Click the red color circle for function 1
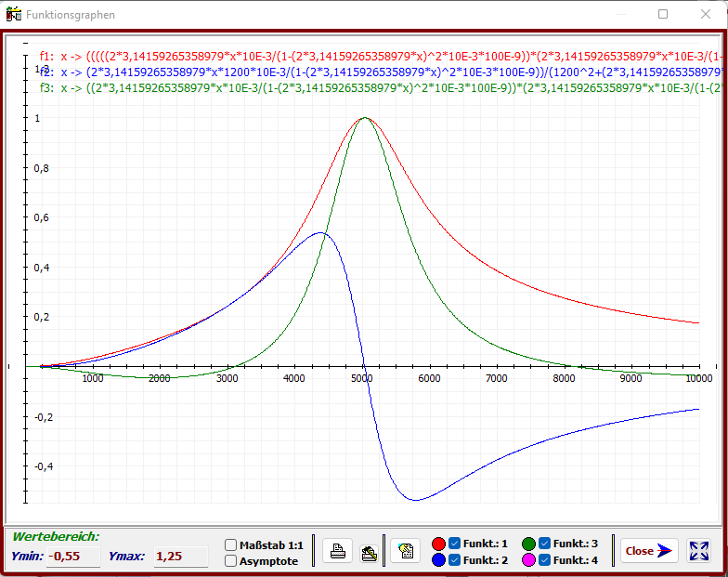The height and width of the screenshot is (577, 728). click(x=439, y=544)
